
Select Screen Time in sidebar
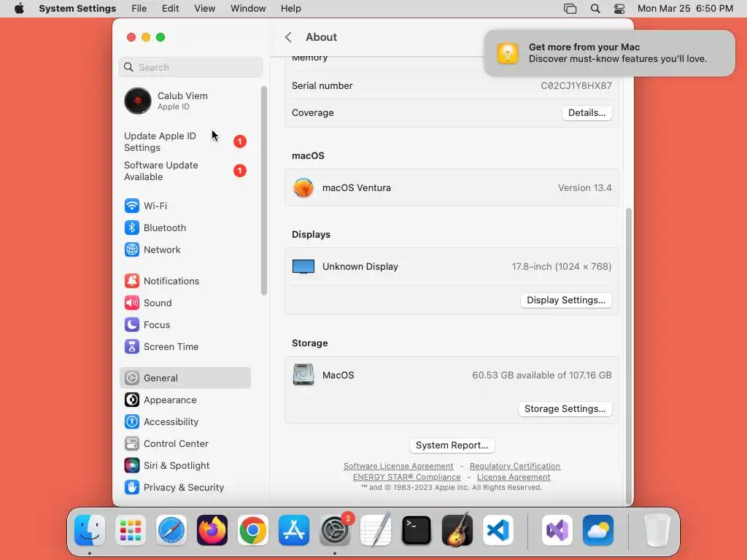click(x=185, y=346)
